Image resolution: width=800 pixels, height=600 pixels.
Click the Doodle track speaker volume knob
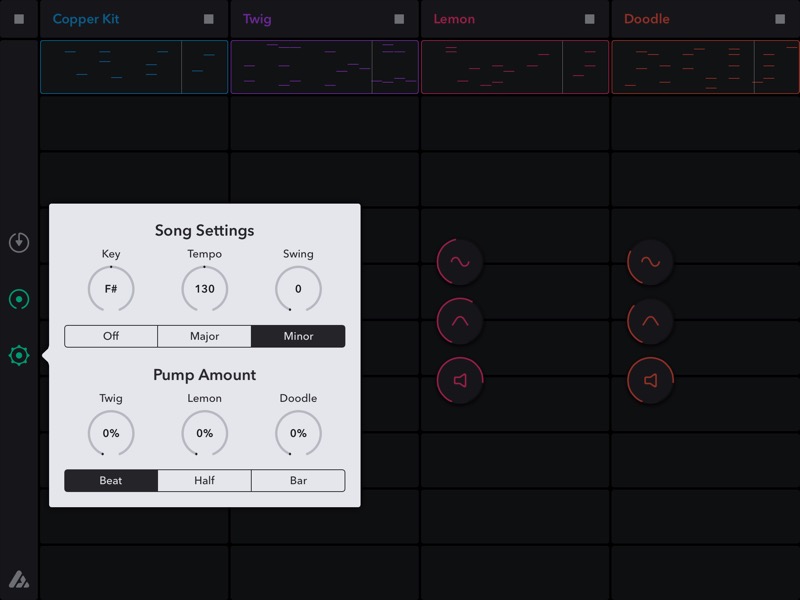pyautogui.click(x=650, y=380)
